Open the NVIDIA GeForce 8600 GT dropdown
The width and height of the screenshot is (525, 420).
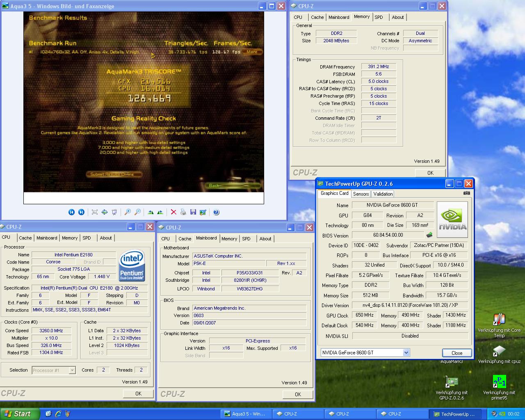pos(406,352)
